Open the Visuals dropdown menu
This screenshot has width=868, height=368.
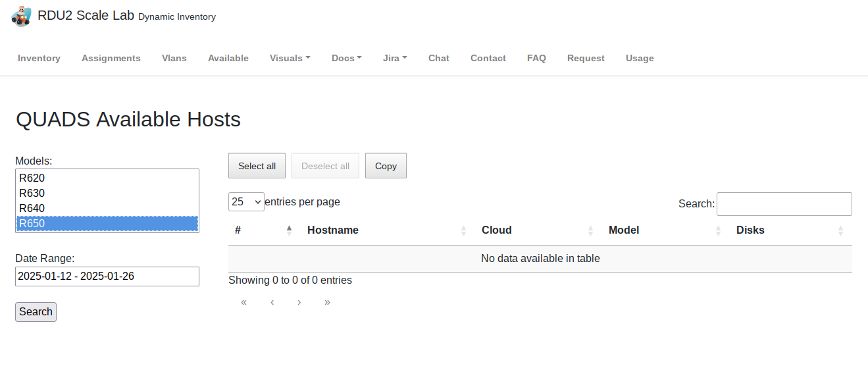click(x=290, y=58)
